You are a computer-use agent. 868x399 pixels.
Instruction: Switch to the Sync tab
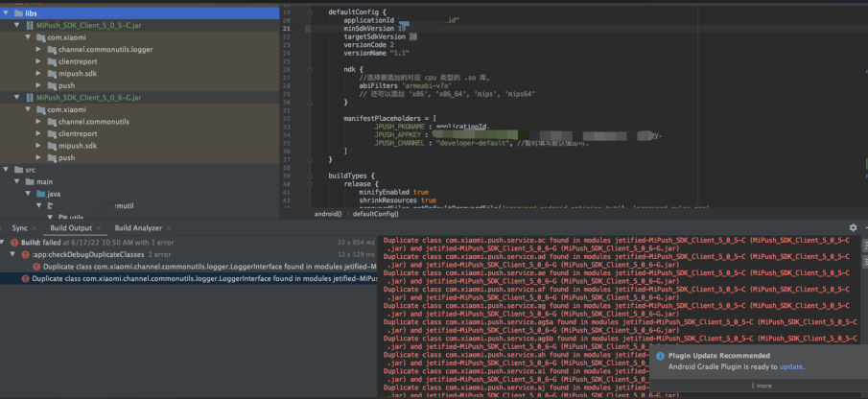coord(19,228)
